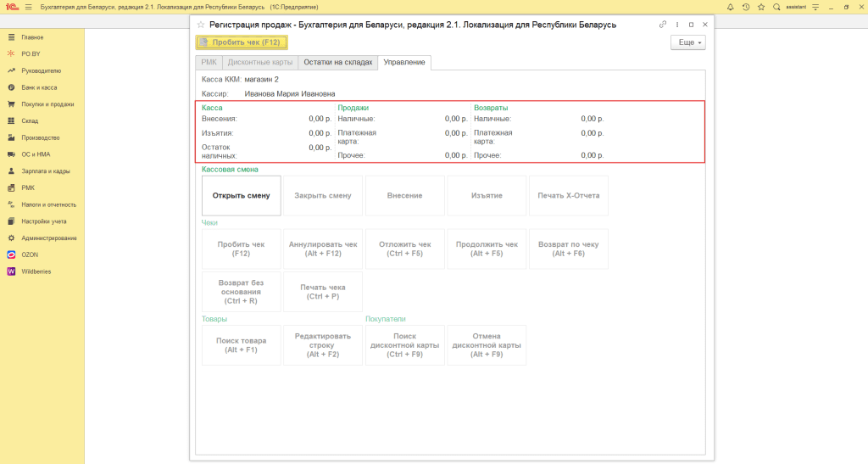Open form options three-dot icon
Image resolution: width=868 pixels, height=464 pixels.
point(677,25)
